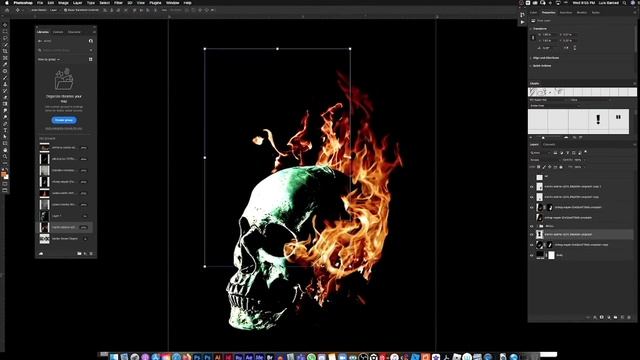The image size is (640, 360).
Task: Click the exclamation mark glyph cell
Action: [x=598, y=120]
